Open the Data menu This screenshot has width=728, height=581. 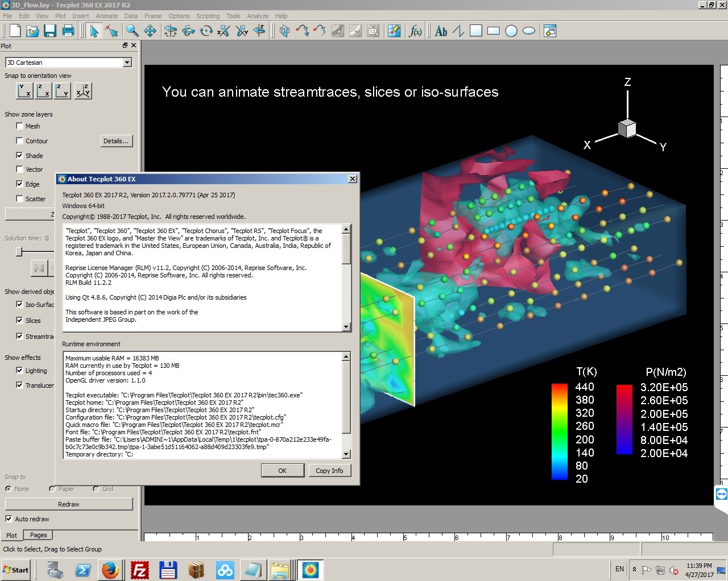(131, 16)
